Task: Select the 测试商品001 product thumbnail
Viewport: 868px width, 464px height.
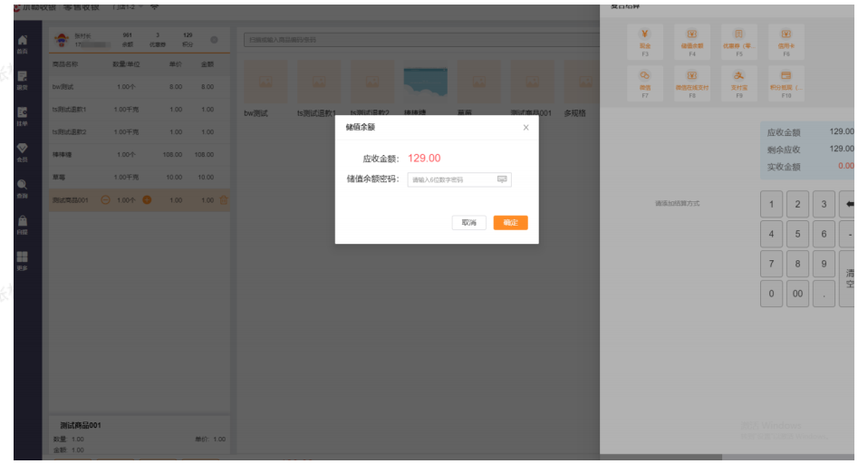Action: (532, 82)
